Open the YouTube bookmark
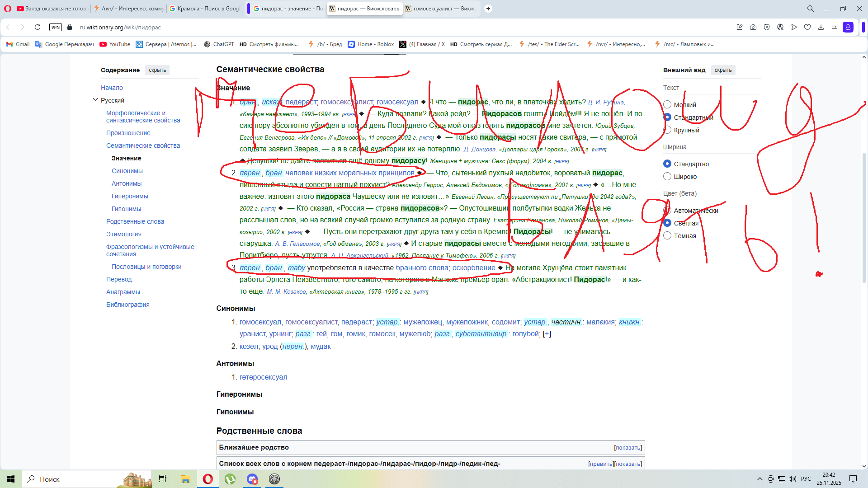The width and height of the screenshot is (868, 488). [x=115, y=44]
